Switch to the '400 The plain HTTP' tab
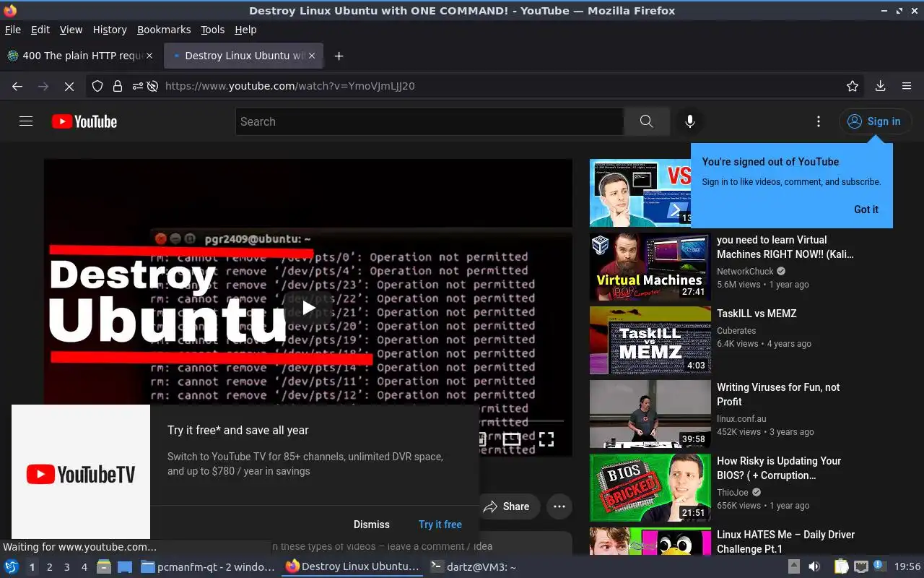This screenshot has height=578, width=924. click(x=81, y=56)
